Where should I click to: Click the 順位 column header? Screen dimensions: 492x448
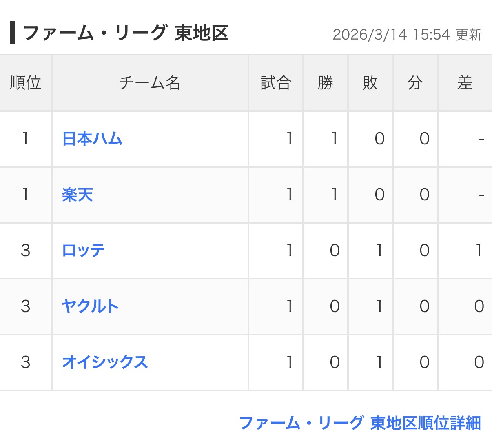pyautogui.click(x=26, y=83)
